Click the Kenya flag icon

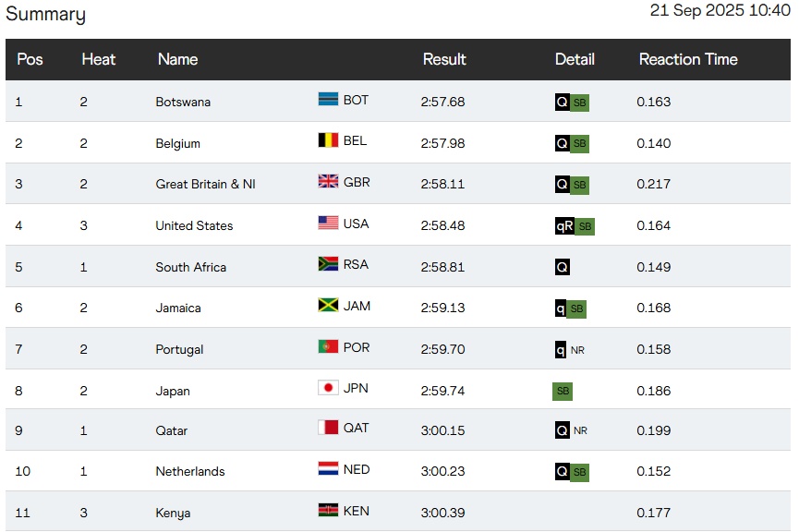pos(328,511)
